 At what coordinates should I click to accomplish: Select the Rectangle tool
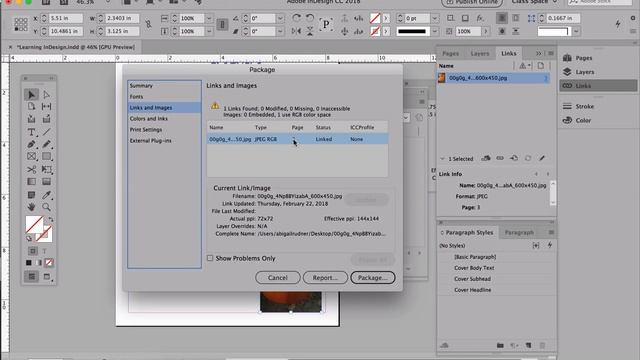(x=47, y=156)
